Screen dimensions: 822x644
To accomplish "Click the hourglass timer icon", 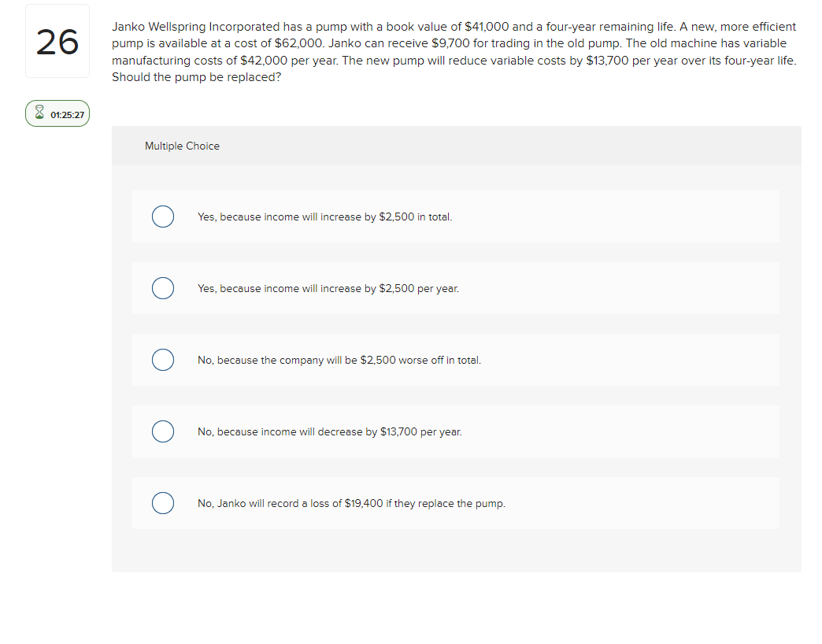I will point(39,112).
